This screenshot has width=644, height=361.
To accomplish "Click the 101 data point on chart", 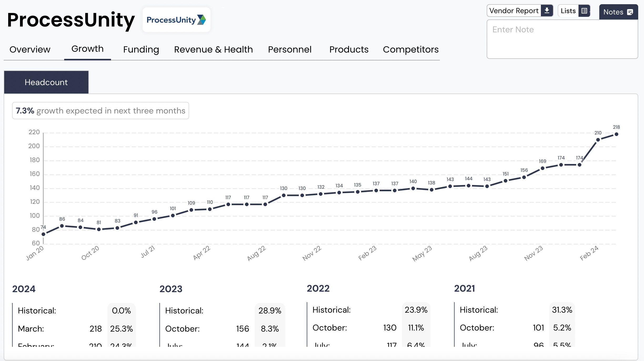I will pyautogui.click(x=173, y=215).
